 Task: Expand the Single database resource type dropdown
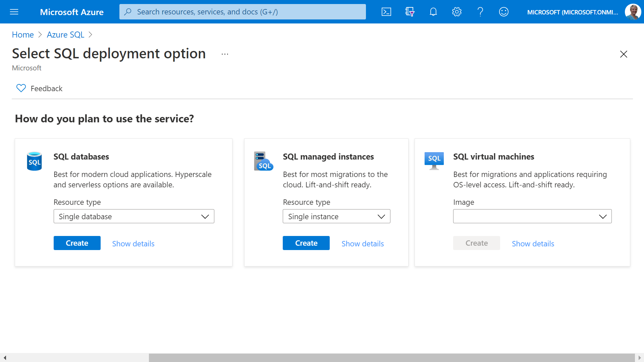coord(134,217)
